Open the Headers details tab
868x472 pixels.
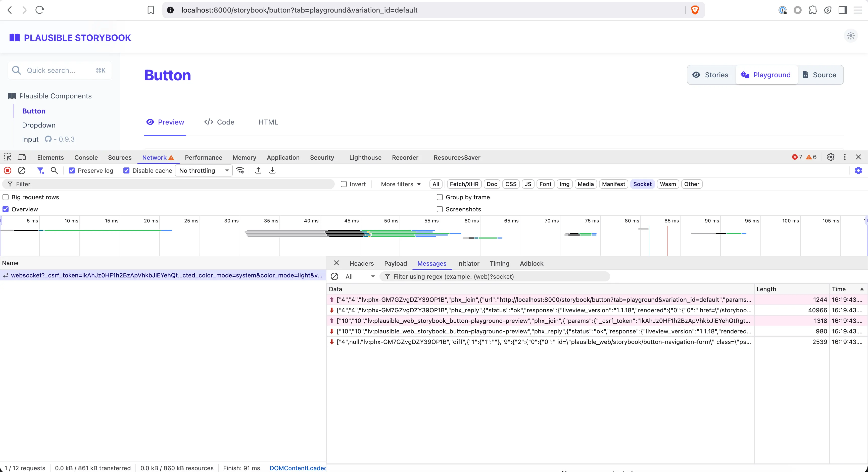pos(361,263)
